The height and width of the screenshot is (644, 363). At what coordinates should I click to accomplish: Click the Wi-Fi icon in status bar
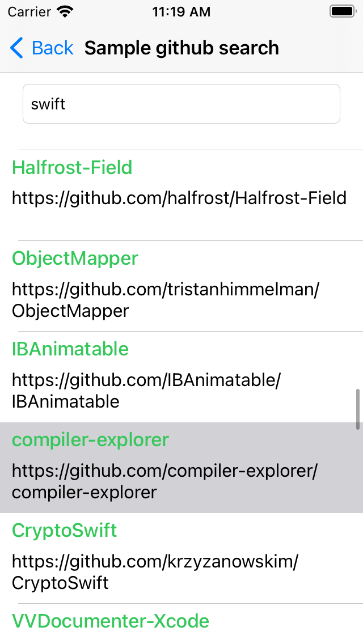click(65, 12)
